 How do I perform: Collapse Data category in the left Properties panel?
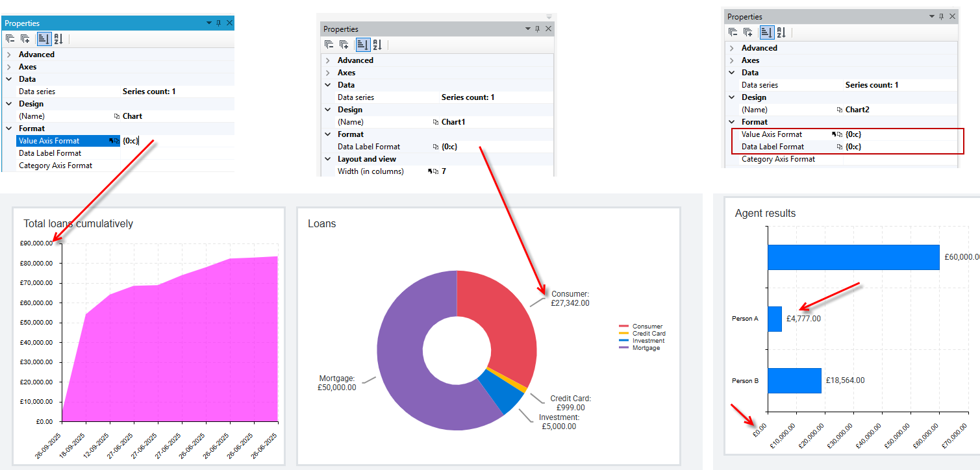click(9, 79)
